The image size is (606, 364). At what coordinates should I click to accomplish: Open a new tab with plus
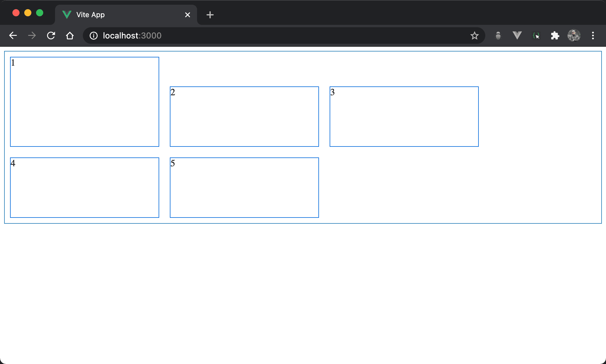pyautogui.click(x=210, y=15)
